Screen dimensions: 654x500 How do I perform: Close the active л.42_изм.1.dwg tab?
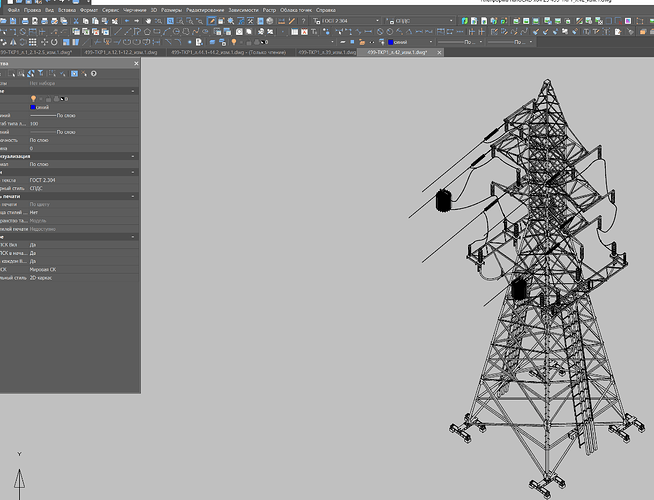click(x=439, y=53)
